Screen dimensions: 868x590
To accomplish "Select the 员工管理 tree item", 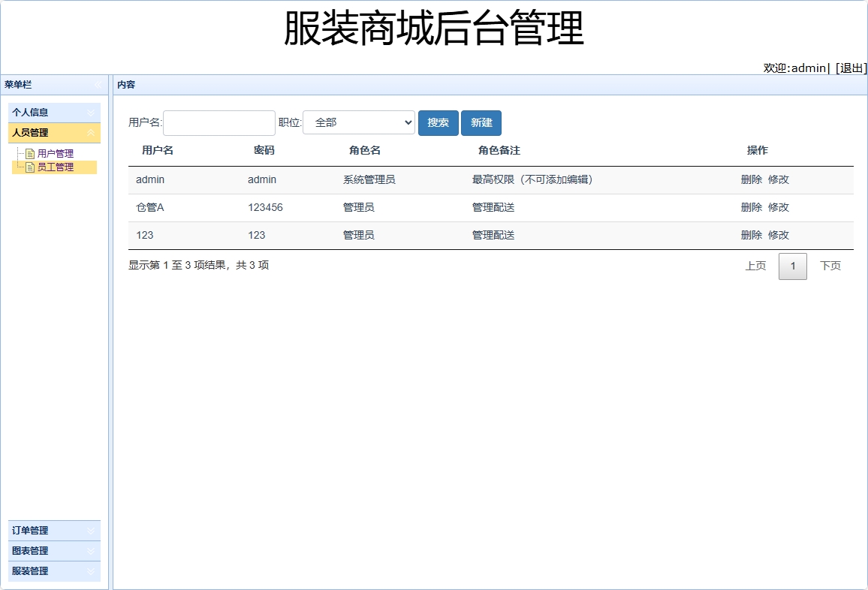I will pos(56,167).
